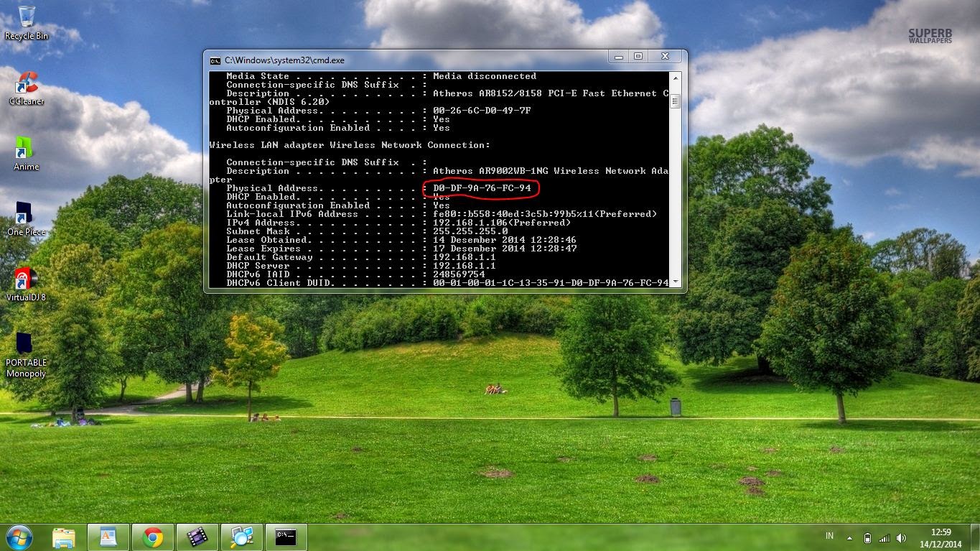The height and width of the screenshot is (551, 980).
Task: Expand hidden system tray icons
Action: (849, 537)
